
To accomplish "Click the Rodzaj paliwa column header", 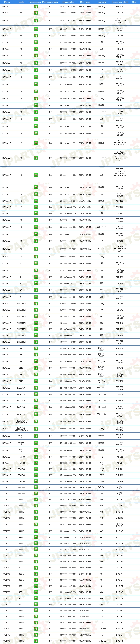I will [35, 2].
